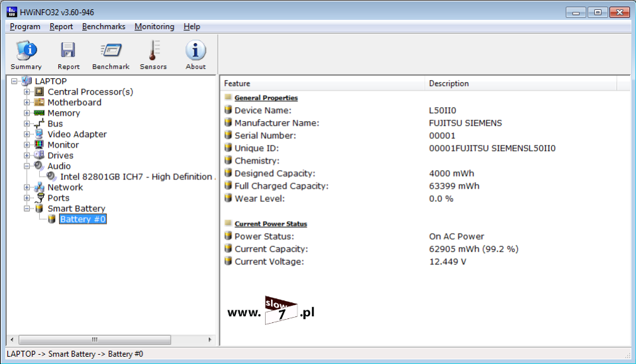Expand the Video Adapter node
Image resolution: width=636 pixels, height=364 pixels.
26,134
